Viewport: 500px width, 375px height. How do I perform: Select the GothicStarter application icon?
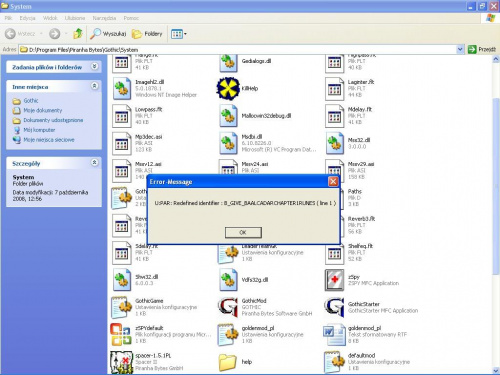pyautogui.click(x=334, y=307)
